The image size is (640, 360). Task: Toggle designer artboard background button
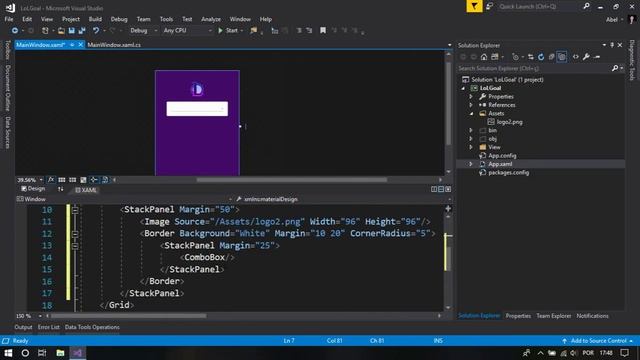(x=83, y=180)
